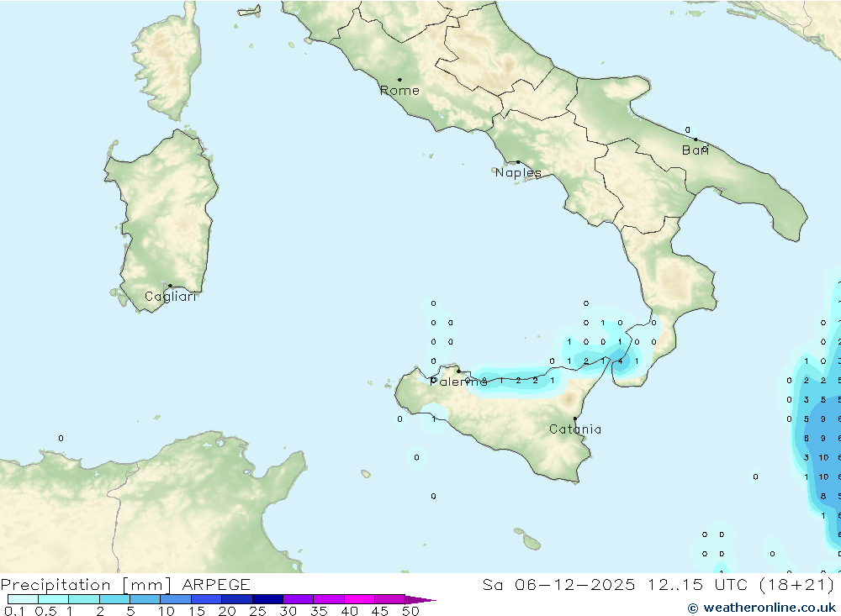The width and height of the screenshot is (841, 616).
Task: Click the city dot marker at Catania
Action: point(575,419)
